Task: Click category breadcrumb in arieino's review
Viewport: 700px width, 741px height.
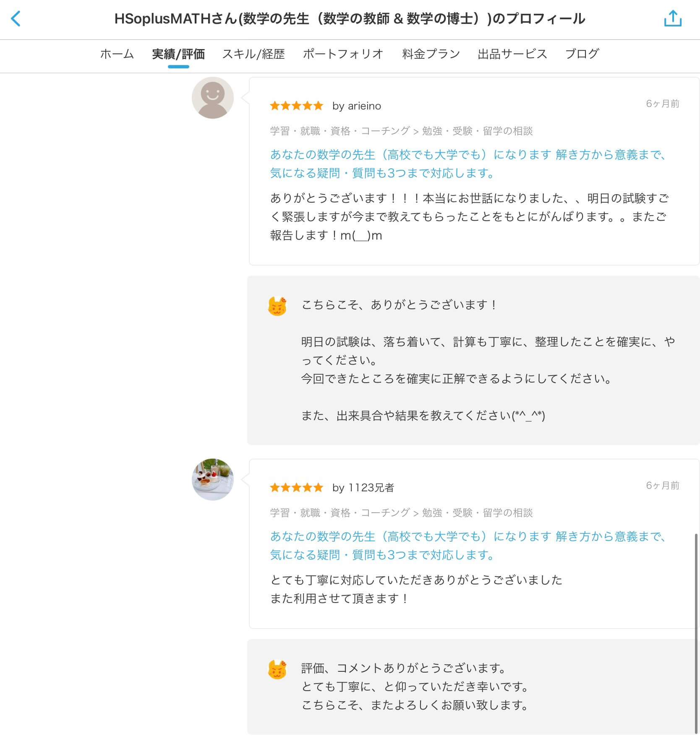Action: 401,131
